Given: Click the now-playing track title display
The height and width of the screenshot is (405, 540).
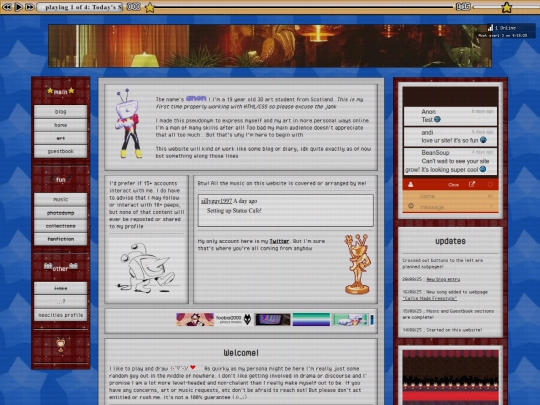Looking at the screenshot, I should (80, 7).
